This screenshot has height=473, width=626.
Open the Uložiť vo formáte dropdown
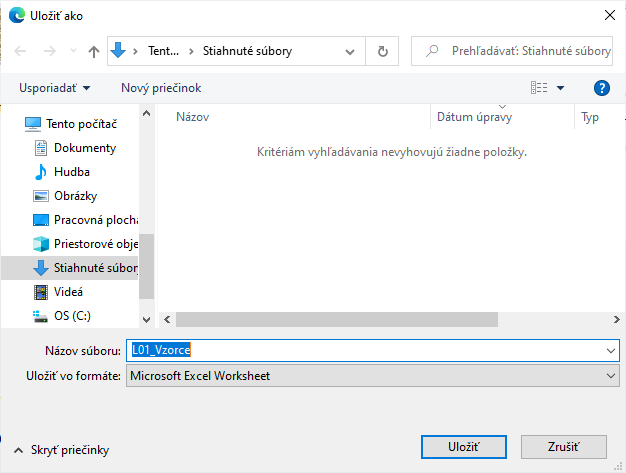pos(611,376)
